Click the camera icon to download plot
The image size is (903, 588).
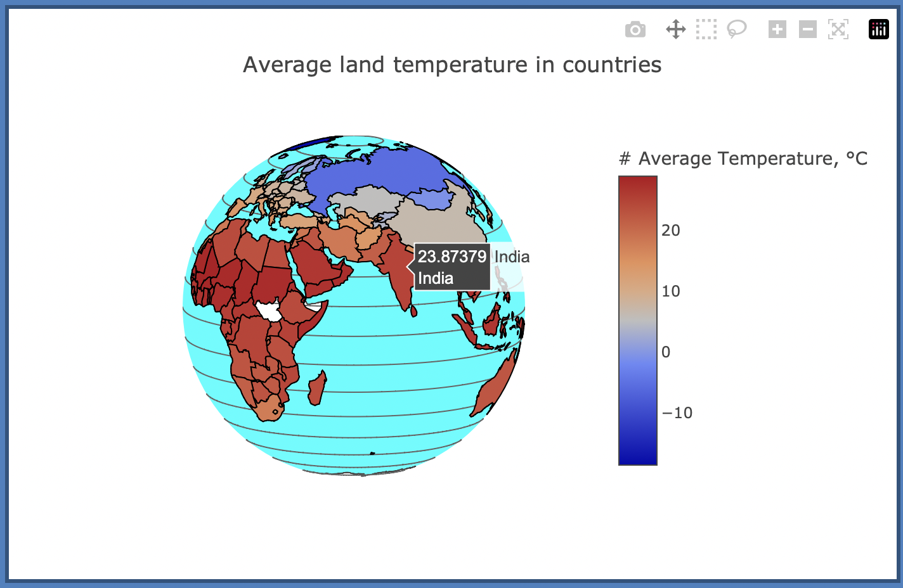coord(635,29)
